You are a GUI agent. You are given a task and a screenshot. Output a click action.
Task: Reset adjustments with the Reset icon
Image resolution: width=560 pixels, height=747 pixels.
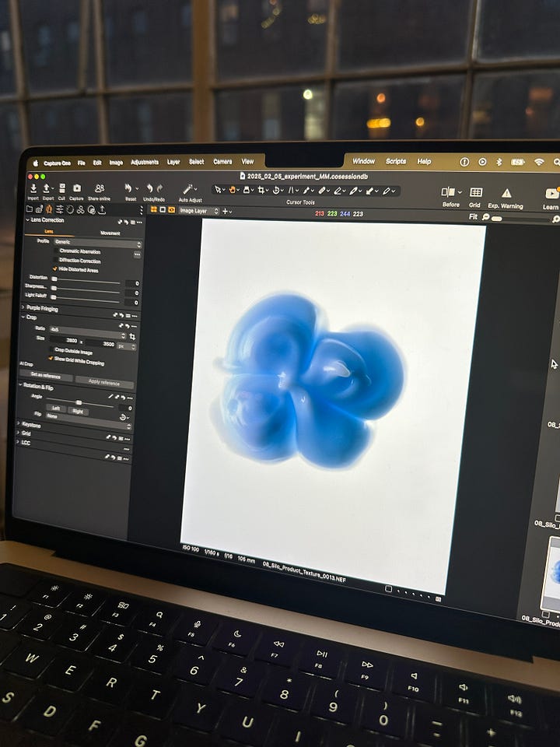click(128, 188)
